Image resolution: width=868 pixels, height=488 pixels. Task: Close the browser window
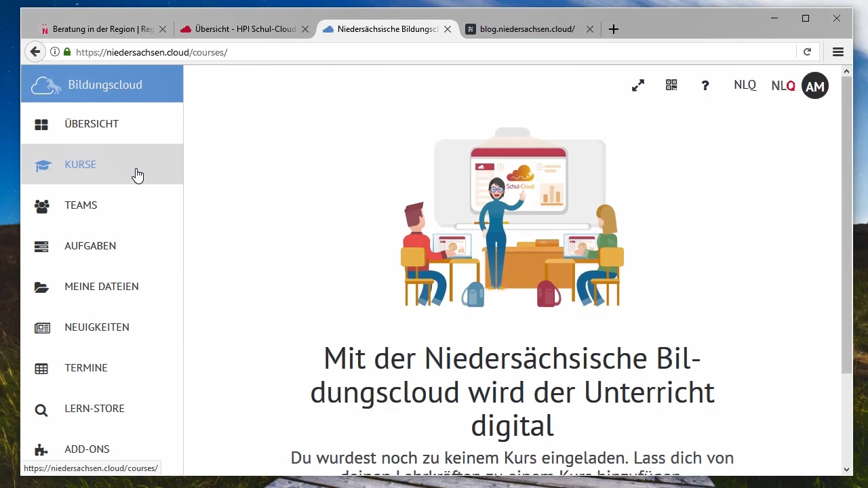[837, 18]
